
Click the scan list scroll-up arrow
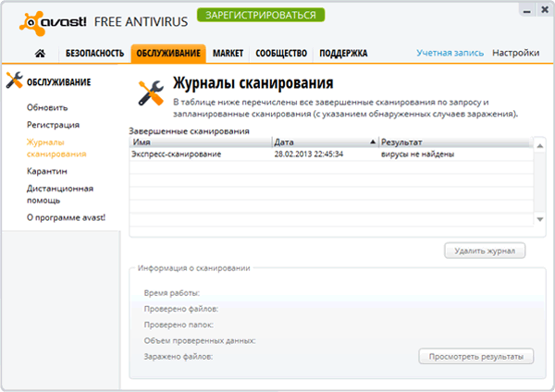pos(540,146)
